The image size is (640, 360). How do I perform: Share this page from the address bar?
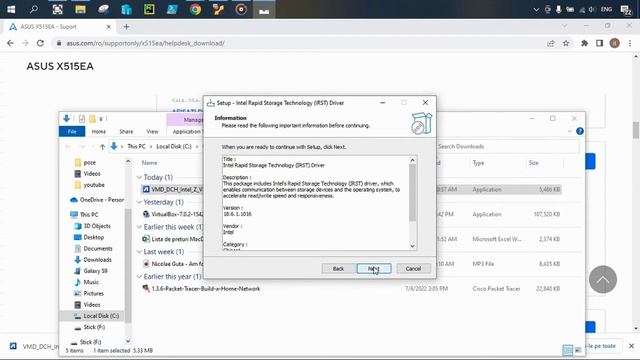point(551,43)
